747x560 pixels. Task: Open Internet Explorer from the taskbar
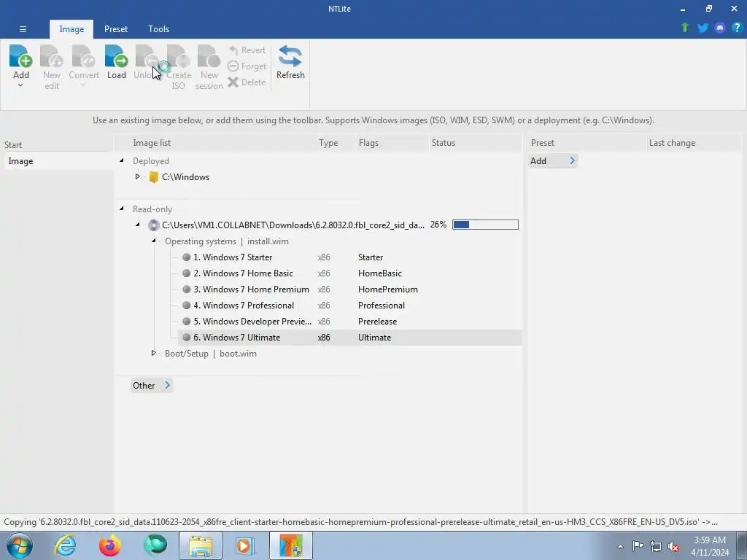(x=65, y=545)
